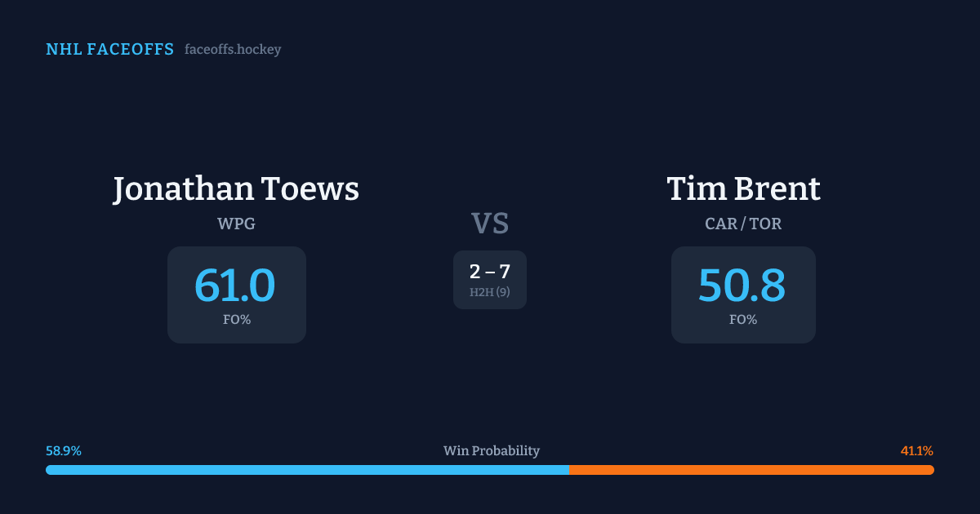Click the VS text between players
980x514 pixels.
[490, 224]
